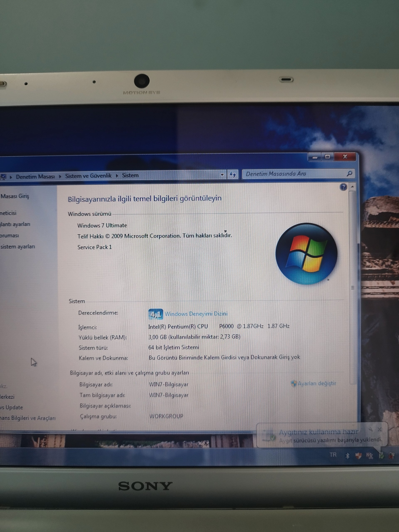The image size is (399, 532).
Task: Open the sistem ayarları sidebar link
Action: pyautogui.click(x=17, y=246)
